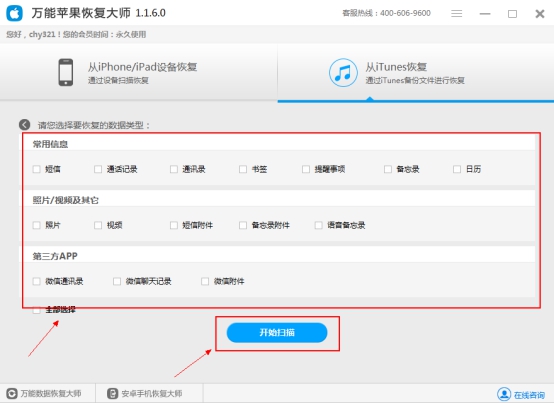Check the 短信附件 checkbox

[173, 225]
